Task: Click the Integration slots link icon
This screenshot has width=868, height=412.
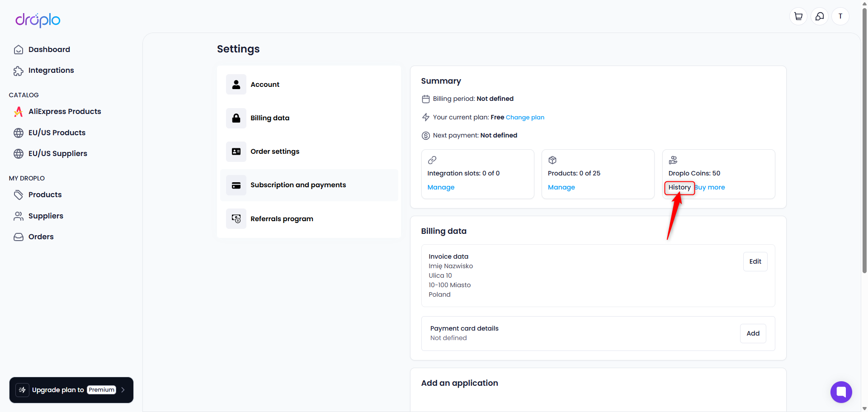Action: pyautogui.click(x=432, y=160)
